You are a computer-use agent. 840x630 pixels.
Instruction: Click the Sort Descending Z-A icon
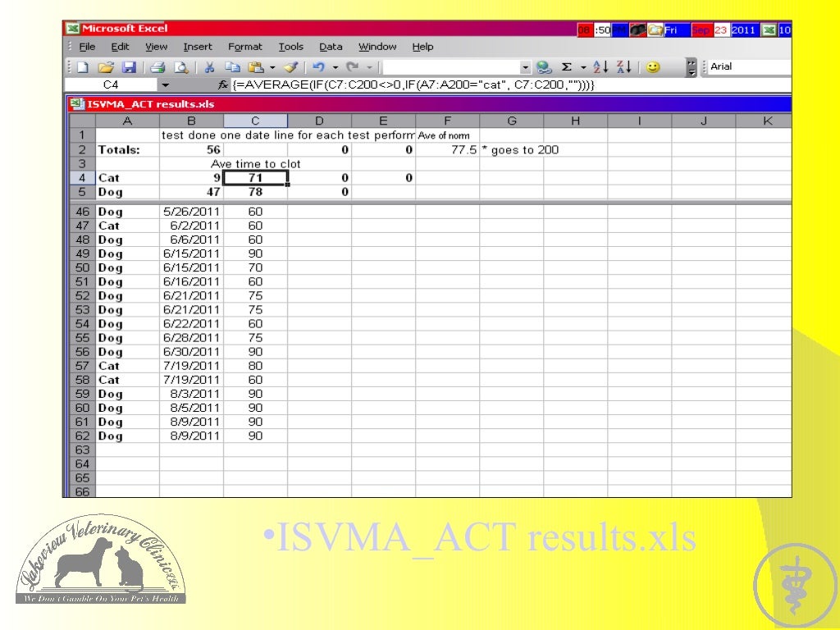(x=624, y=67)
